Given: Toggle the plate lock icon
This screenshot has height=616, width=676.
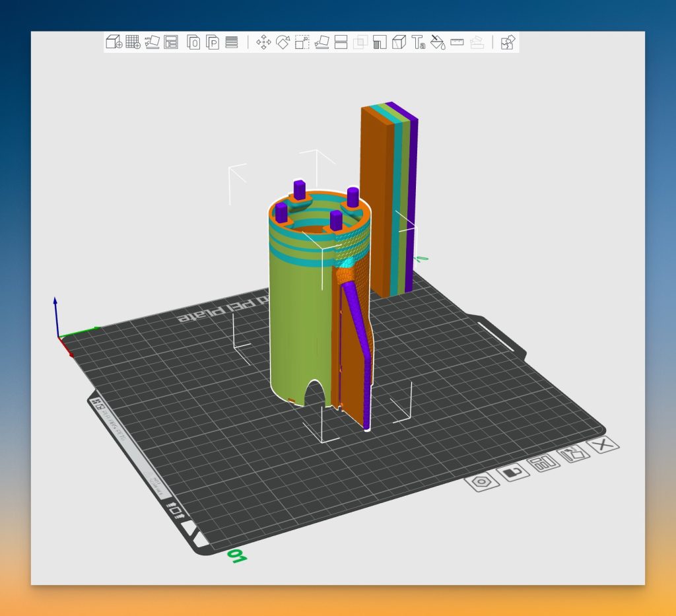Looking at the screenshot, I should [x=513, y=472].
